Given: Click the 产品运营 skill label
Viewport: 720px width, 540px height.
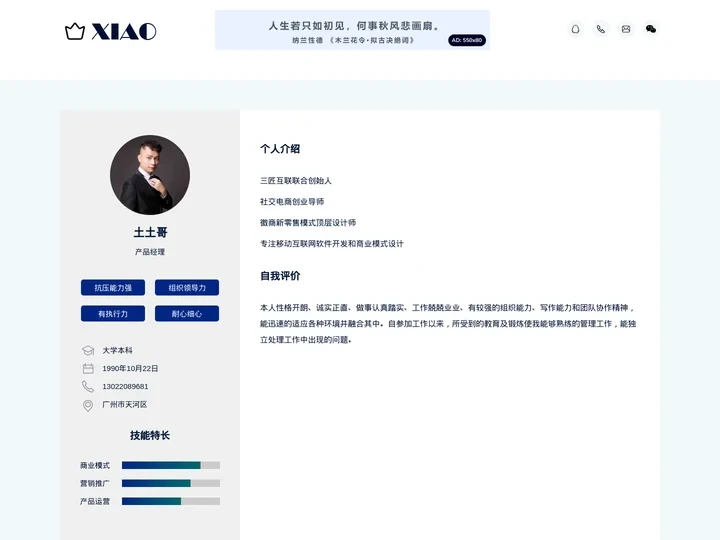Looking at the screenshot, I should click(95, 501).
